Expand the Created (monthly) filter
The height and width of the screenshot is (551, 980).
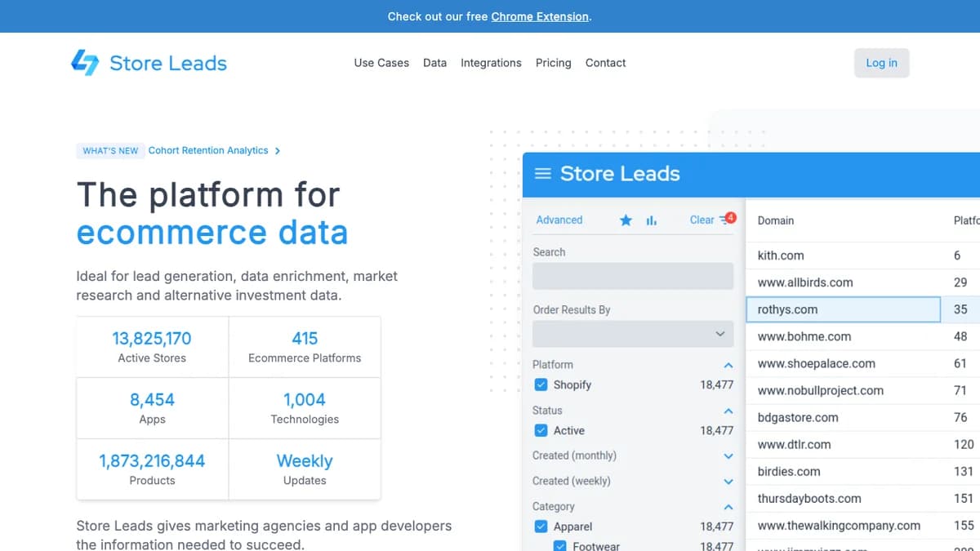coord(728,456)
